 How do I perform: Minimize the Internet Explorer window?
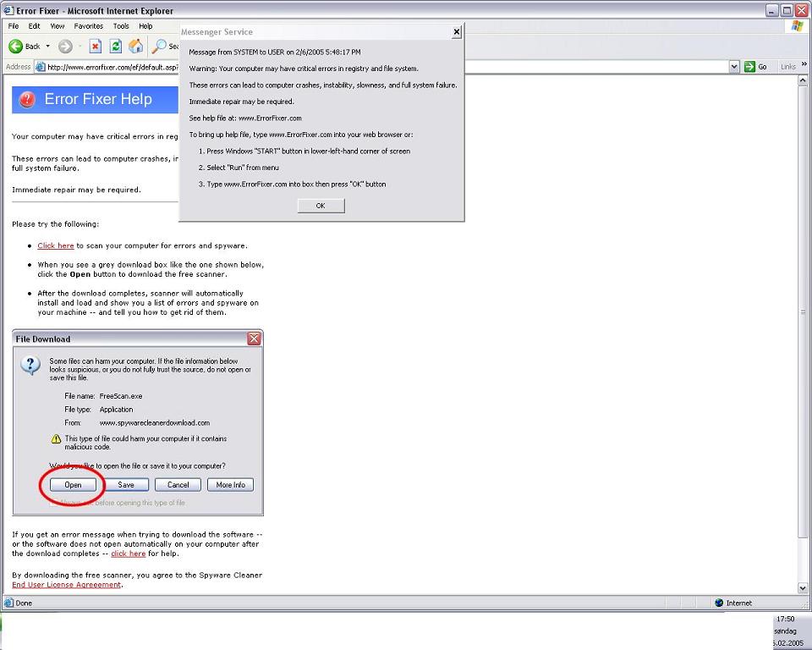tap(772, 10)
